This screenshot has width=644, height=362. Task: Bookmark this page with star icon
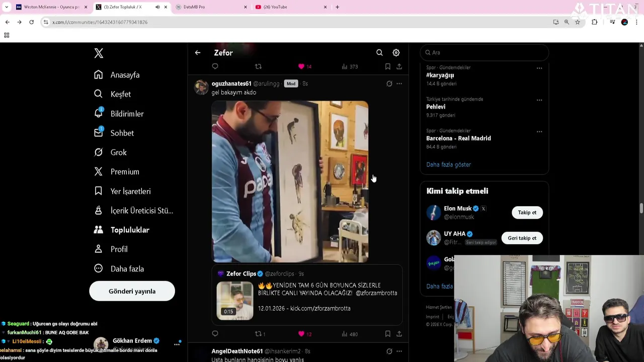[x=578, y=22]
